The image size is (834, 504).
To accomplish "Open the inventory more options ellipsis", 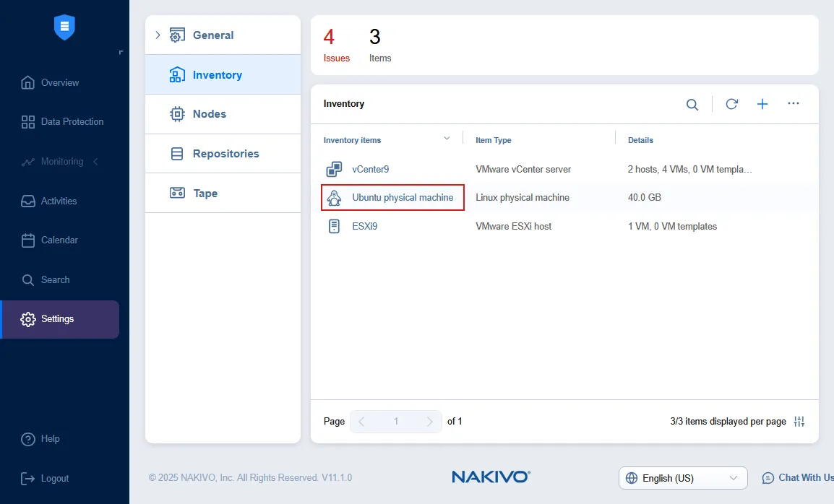I will click(x=793, y=104).
